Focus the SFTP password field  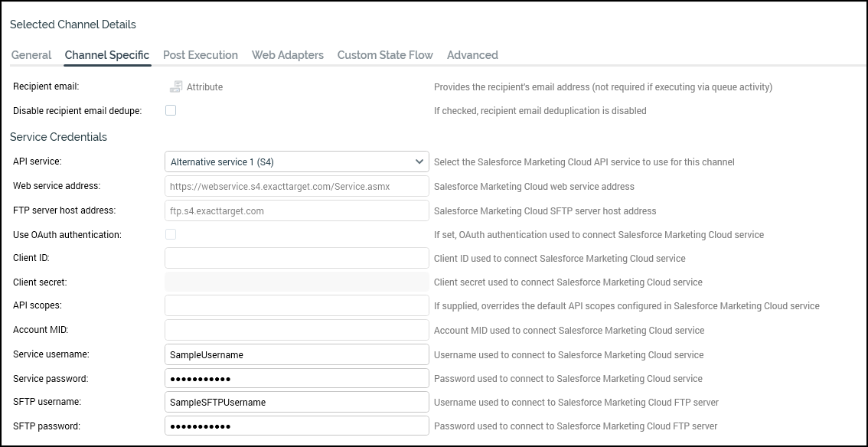296,426
